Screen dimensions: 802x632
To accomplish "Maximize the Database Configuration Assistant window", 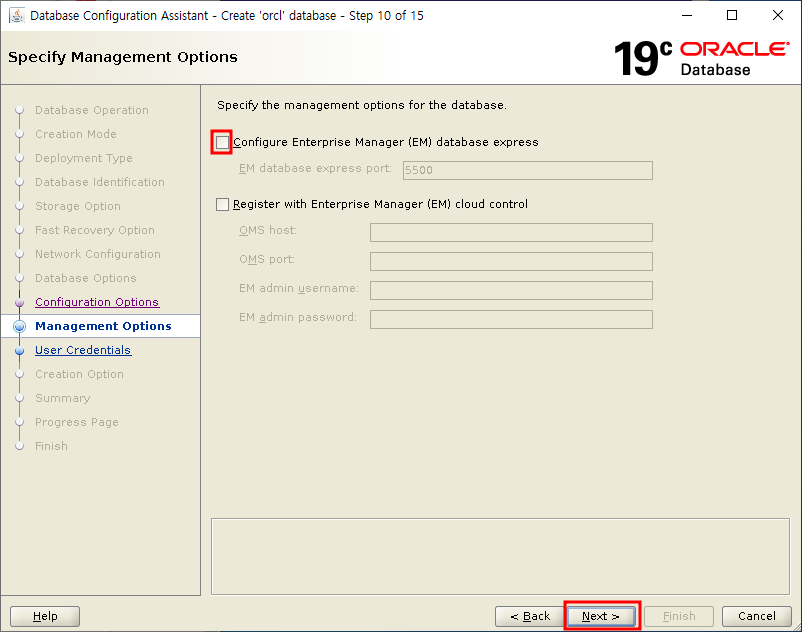I will tap(732, 15).
